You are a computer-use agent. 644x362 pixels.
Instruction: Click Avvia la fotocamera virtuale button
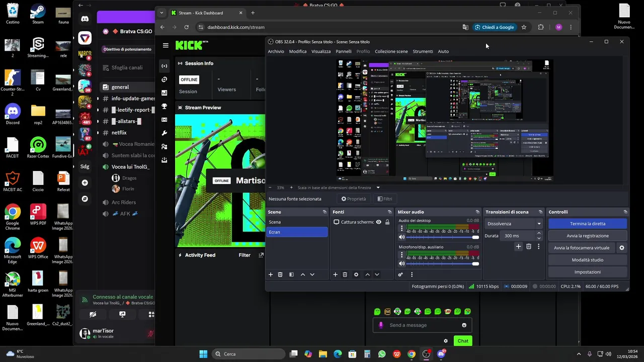(582, 248)
